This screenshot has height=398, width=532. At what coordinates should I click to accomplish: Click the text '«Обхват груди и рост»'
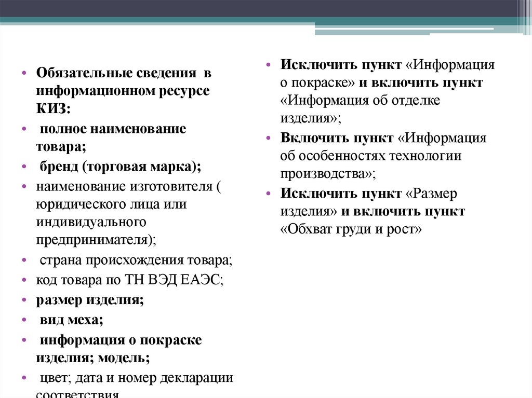[x=351, y=229]
